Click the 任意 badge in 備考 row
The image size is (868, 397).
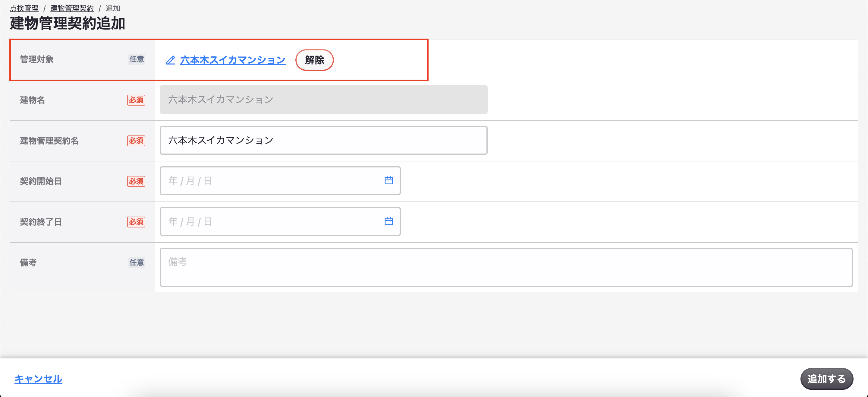pos(137,262)
